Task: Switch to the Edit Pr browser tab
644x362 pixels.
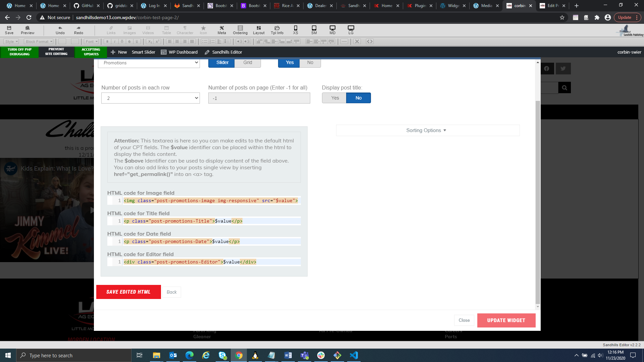Action: coord(552,6)
